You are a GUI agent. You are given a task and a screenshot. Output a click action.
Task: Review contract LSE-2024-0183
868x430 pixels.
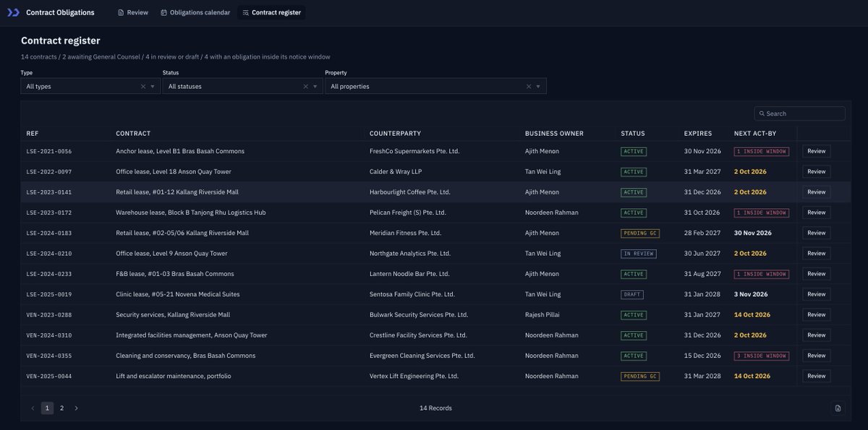(816, 233)
